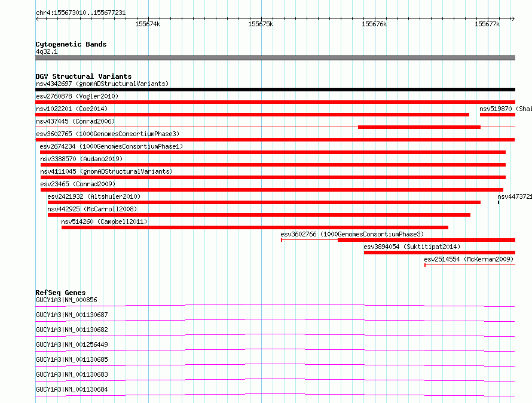Open the GUCY1A3|NM_001130685 transcript label
This screenshot has width=532, height=403.
tap(72, 359)
